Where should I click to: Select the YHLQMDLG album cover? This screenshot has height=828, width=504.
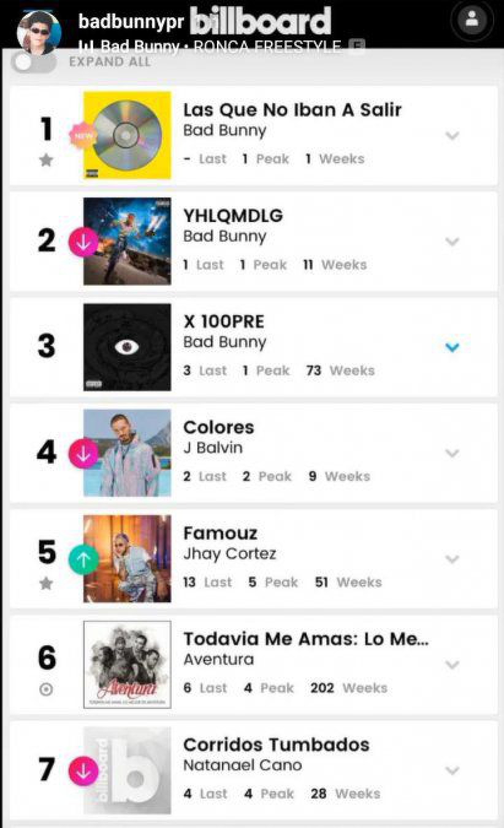[x=127, y=242]
